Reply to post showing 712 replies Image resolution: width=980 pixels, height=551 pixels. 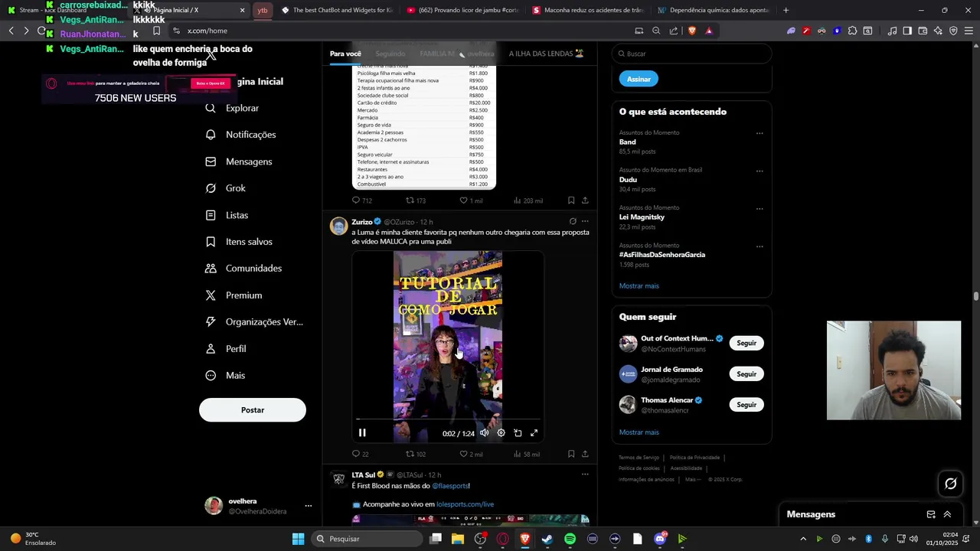pos(361,201)
